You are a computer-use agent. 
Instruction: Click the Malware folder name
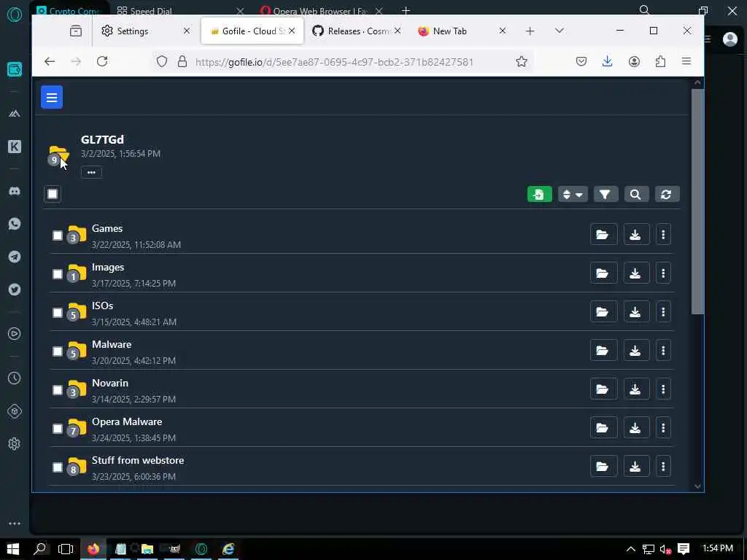pyautogui.click(x=112, y=344)
